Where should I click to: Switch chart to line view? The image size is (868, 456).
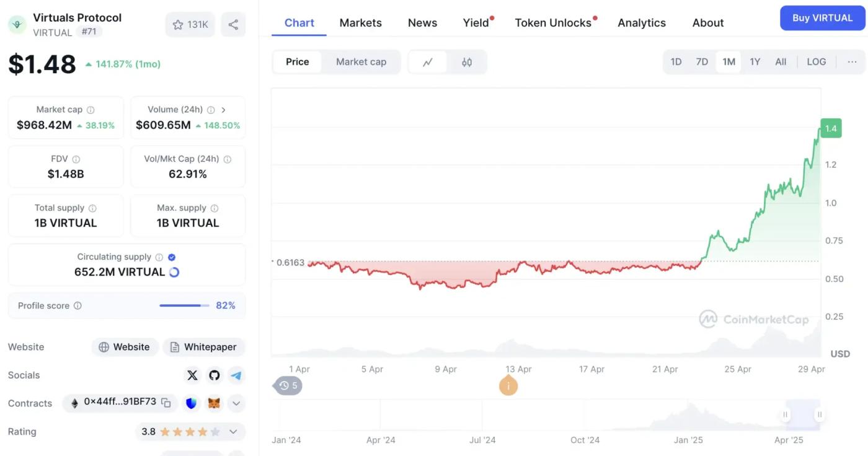[428, 62]
